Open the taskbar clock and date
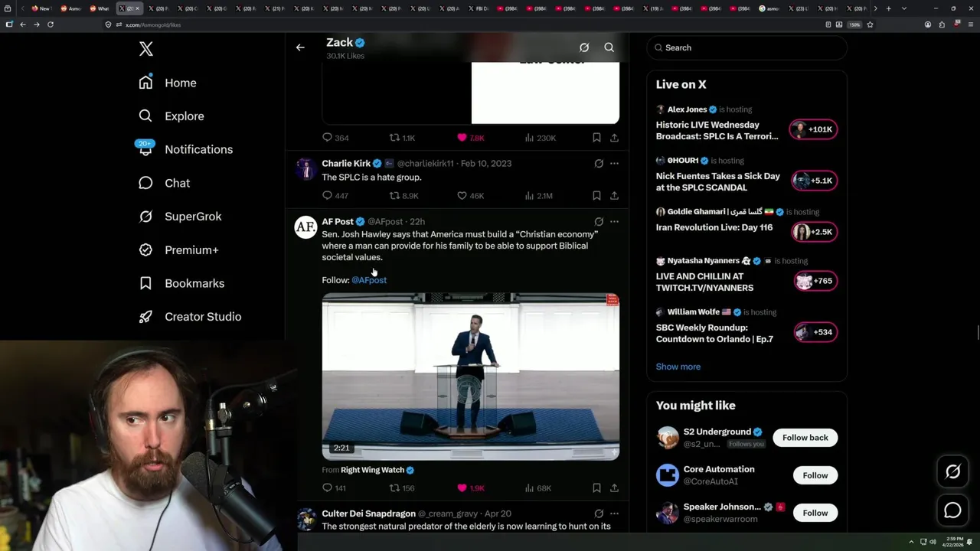This screenshot has width=980, height=551. [954, 542]
